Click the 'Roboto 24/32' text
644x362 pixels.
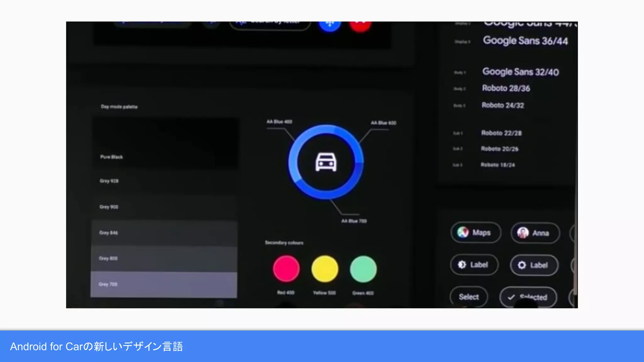coord(503,105)
